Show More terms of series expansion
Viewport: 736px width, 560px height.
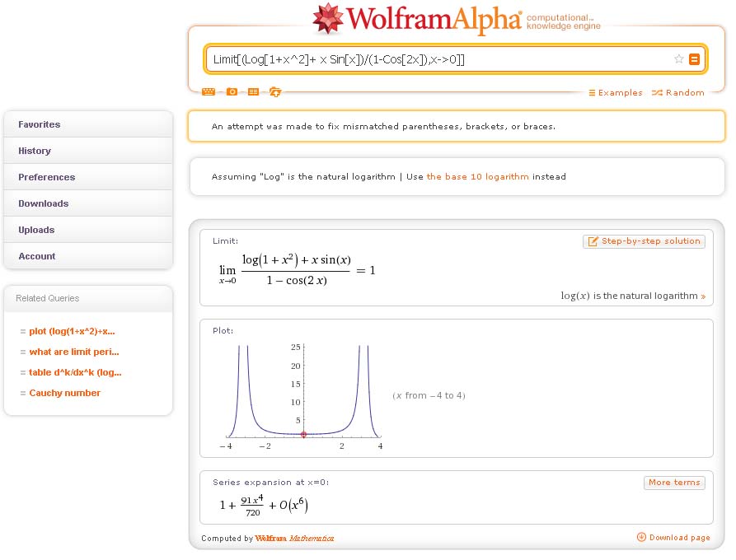coord(673,483)
